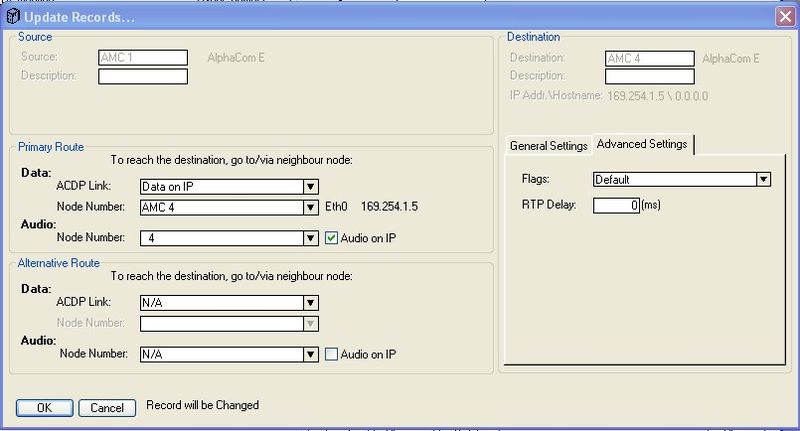Click the Update Records title bar icon
This screenshot has width=800, height=431.
[12, 15]
